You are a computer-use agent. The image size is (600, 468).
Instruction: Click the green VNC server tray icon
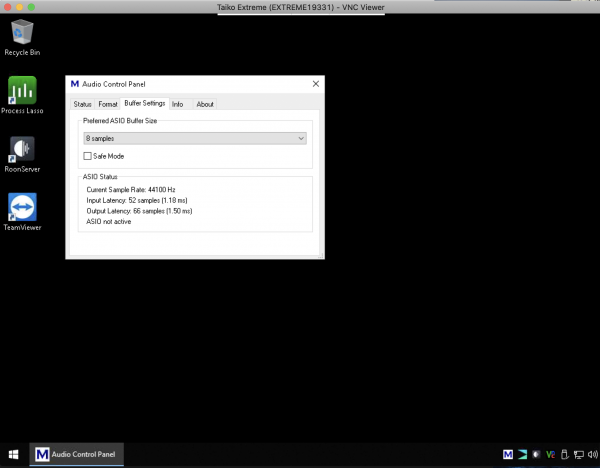coord(550,454)
